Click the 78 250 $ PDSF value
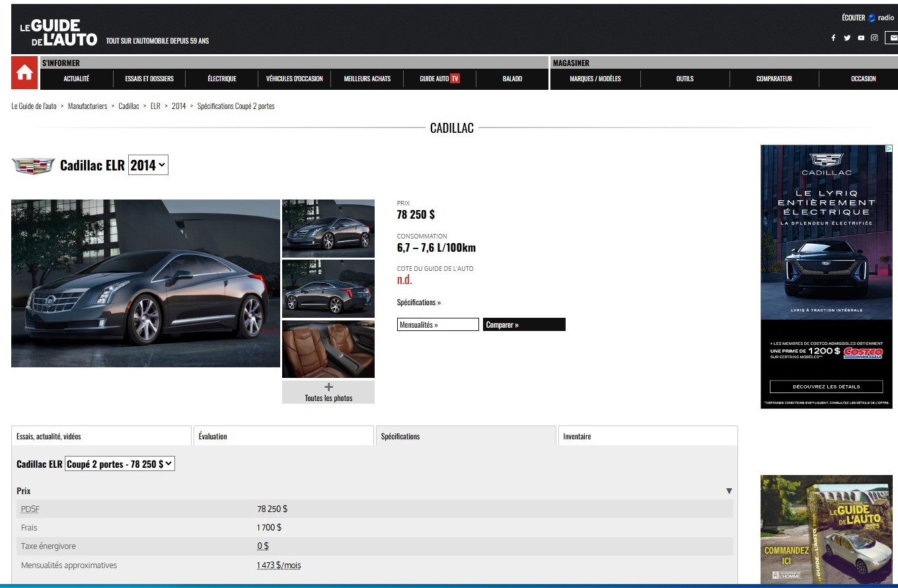Image resolution: width=898 pixels, height=588 pixels. [x=272, y=509]
